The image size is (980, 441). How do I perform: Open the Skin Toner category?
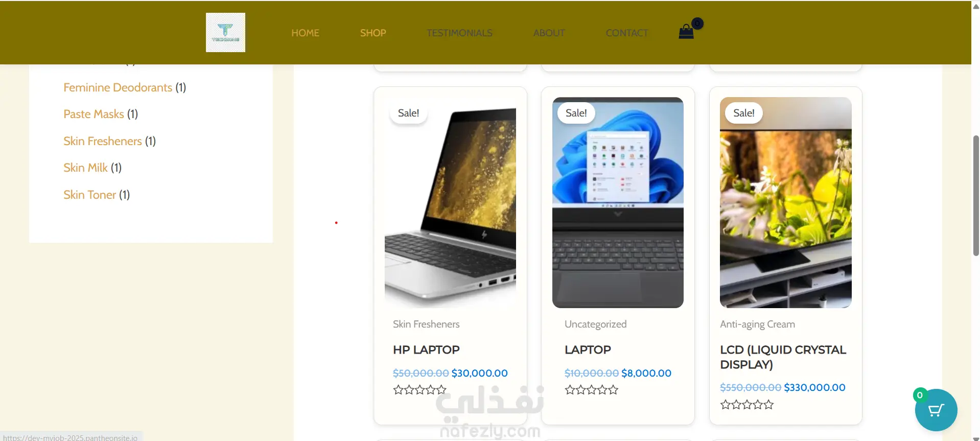89,195
